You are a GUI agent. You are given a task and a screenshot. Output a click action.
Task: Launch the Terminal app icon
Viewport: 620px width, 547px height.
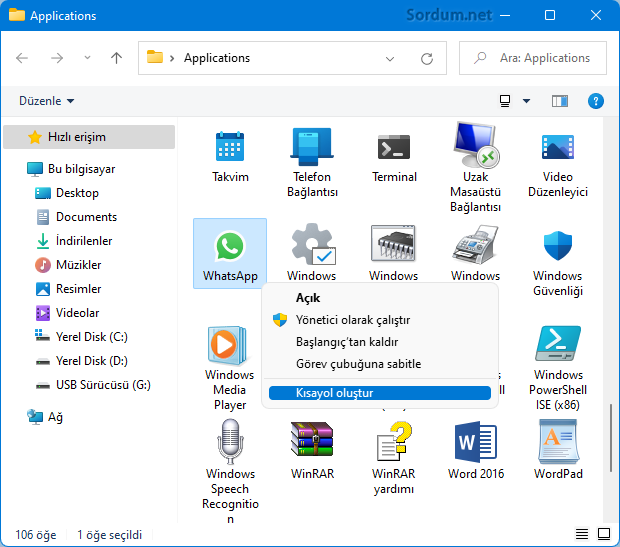[x=394, y=146]
